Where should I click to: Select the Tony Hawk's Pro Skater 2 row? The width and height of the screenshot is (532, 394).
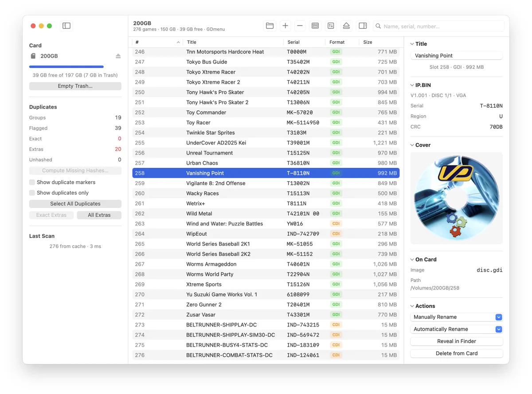click(x=266, y=102)
